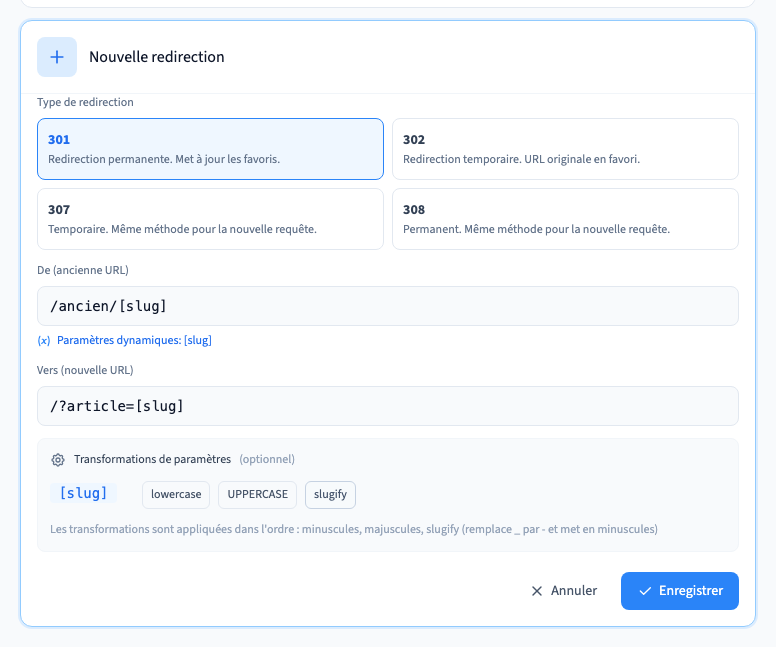
Task: Focus the Vers (nouvelle URL) input field
Action: coord(388,406)
